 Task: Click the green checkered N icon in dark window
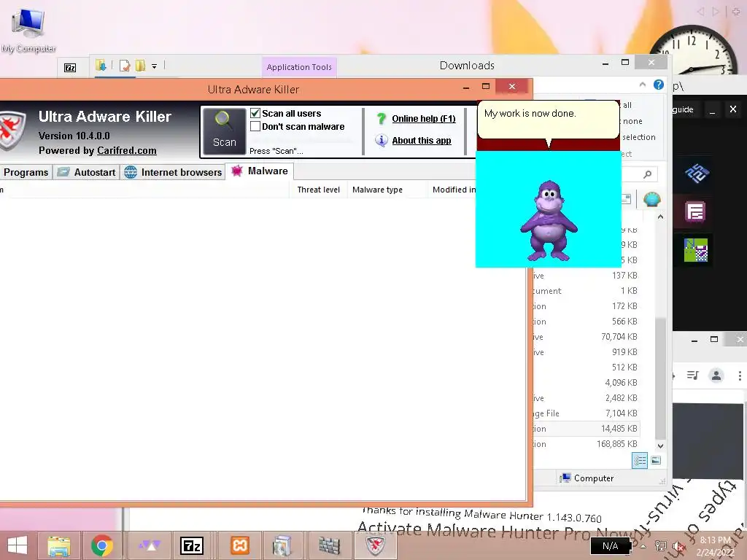[695, 250]
